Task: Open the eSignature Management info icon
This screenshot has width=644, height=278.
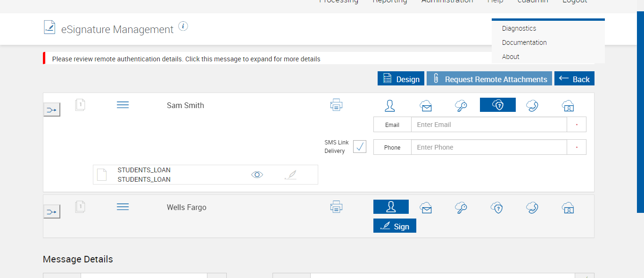Action: (183, 26)
